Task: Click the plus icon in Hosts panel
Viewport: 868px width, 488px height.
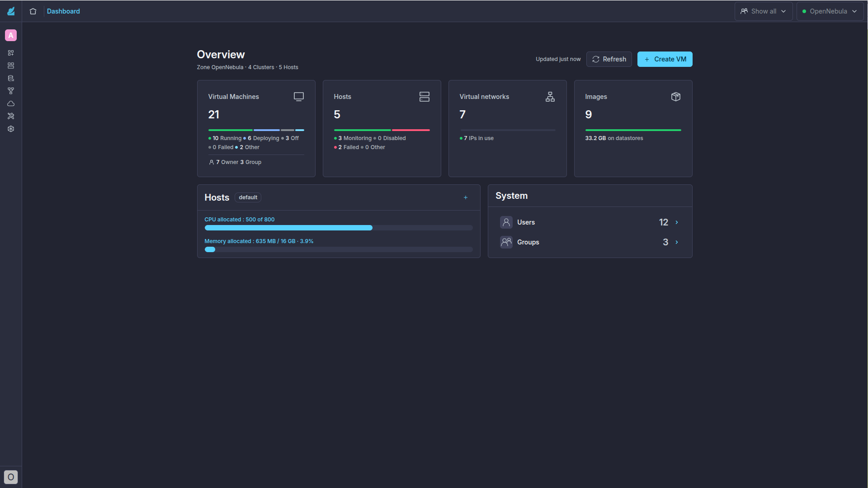Action: (466, 197)
